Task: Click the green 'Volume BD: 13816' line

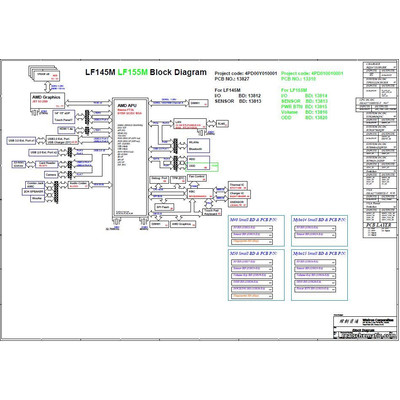Action: pos(304,112)
